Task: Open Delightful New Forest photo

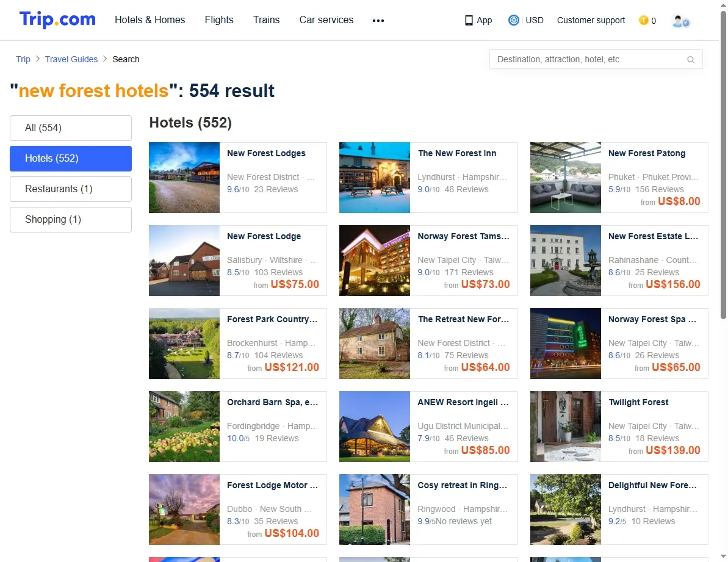Action: pos(566,510)
